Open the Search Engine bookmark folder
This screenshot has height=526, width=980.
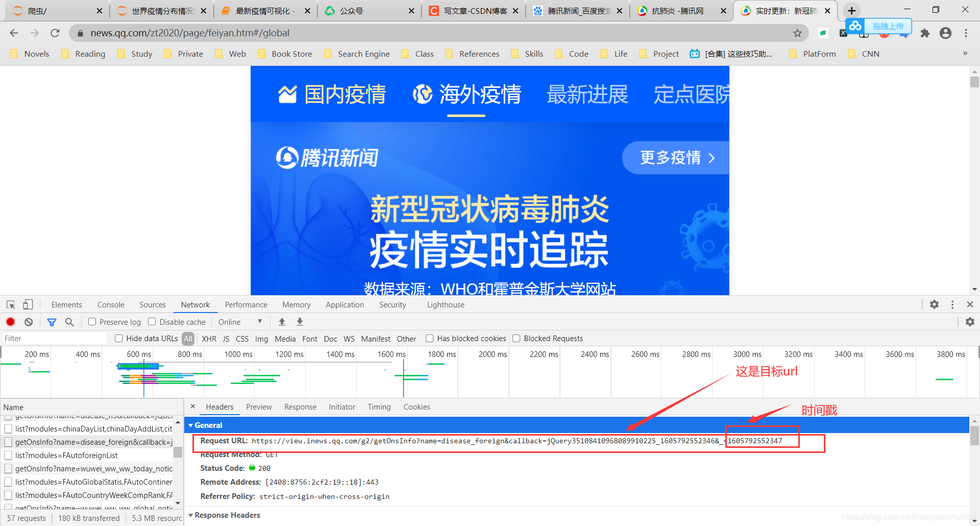click(x=357, y=54)
